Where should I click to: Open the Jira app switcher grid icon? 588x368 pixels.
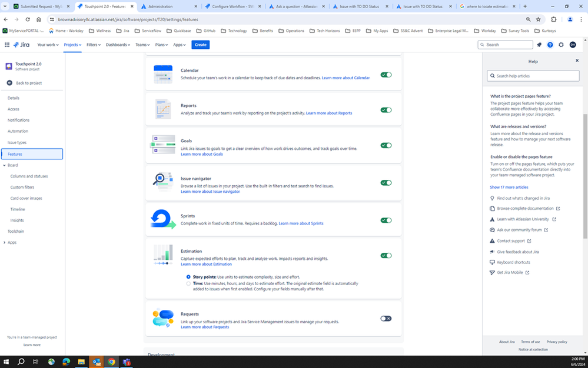click(6, 45)
